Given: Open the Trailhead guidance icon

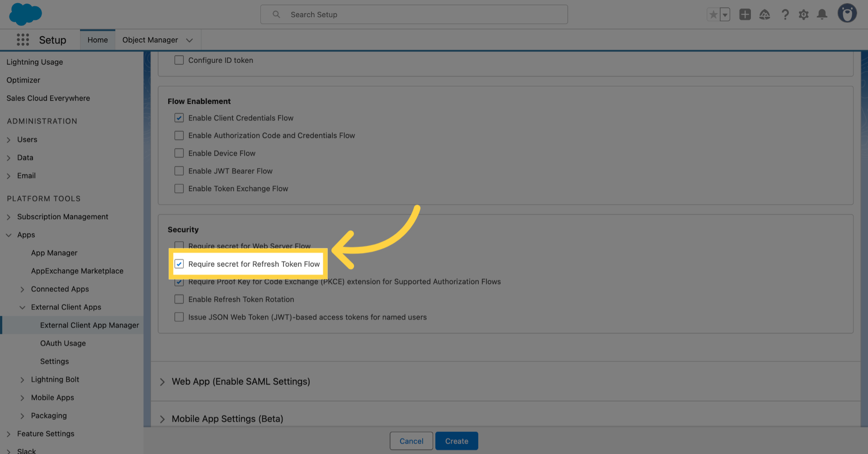Looking at the screenshot, I should (764, 14).
